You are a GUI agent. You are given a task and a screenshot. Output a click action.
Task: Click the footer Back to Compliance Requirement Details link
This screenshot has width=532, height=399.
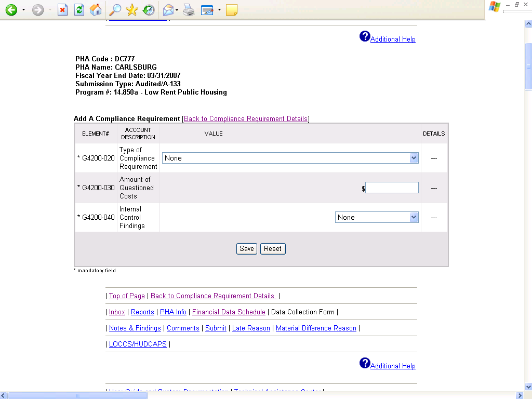pyautogui.click(x=213, y=296)
